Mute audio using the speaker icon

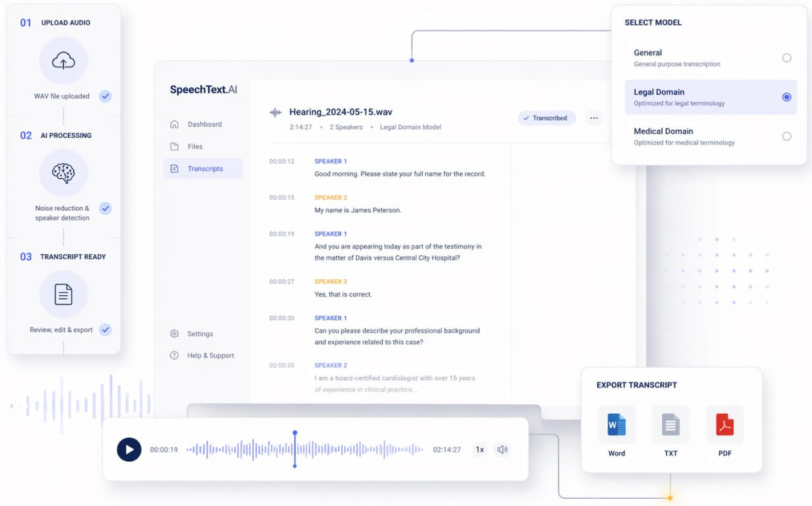pos(502,449)
